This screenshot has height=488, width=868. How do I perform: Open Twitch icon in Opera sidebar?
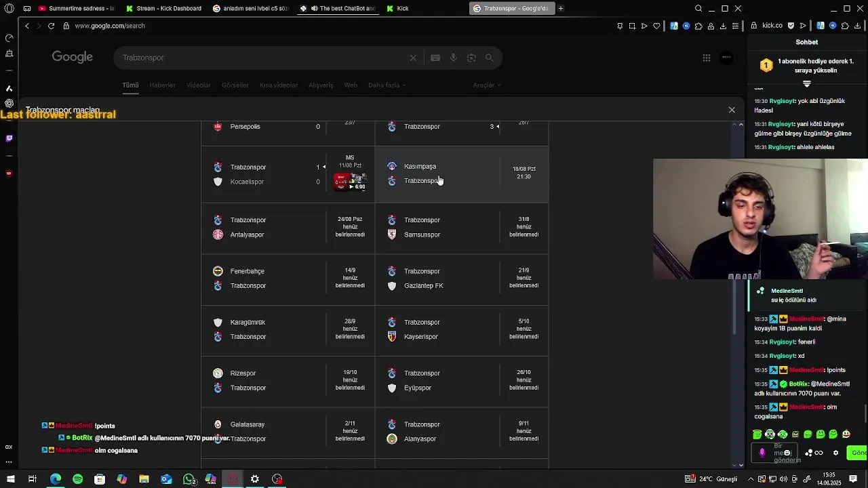tap(9, 138)
